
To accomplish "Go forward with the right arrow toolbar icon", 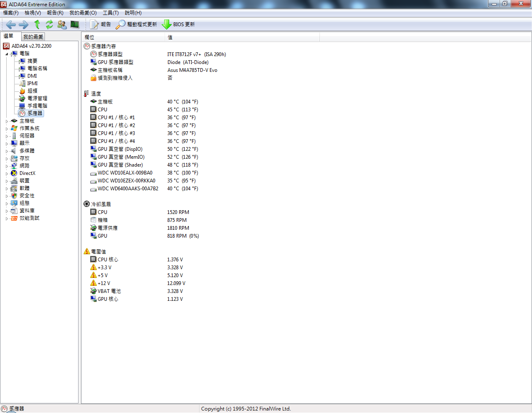I will point(24,25).
